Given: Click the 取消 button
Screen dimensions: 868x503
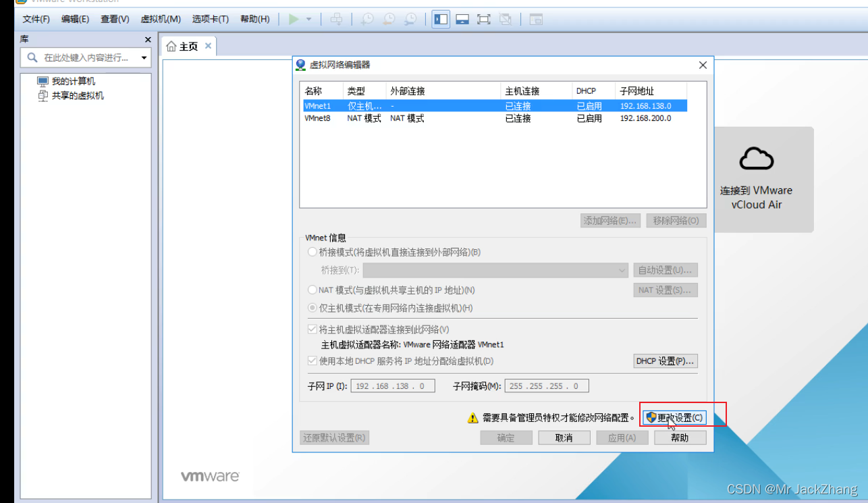Looking at the screenshot, I should (x=564, y=438).
